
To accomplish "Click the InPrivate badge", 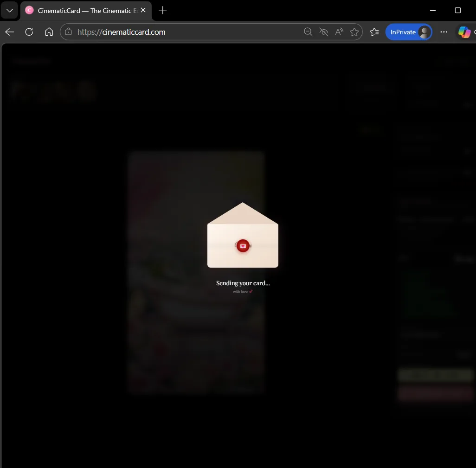I will 402,32.
